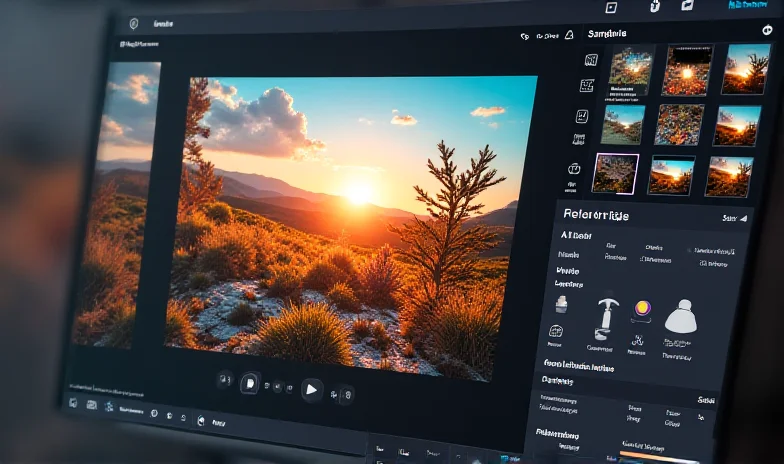Image resolution: width=784 pixels, height=464 pixels.
Task: Click the small icon just after the play button
Action: [334, 394]
